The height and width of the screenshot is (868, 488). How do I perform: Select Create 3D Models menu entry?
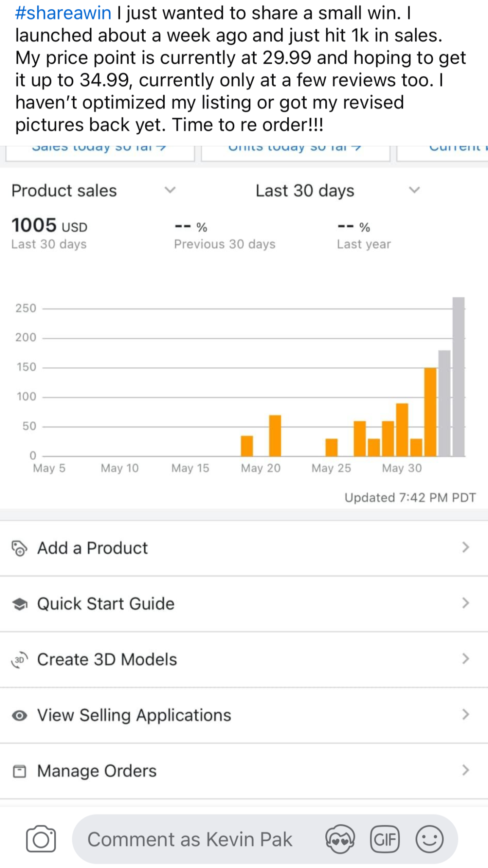107,659
